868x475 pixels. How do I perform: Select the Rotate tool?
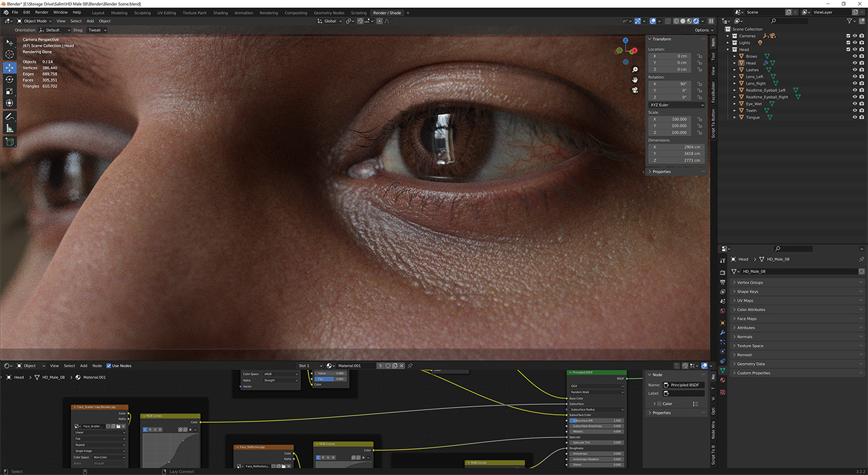(x=9, y=78)
